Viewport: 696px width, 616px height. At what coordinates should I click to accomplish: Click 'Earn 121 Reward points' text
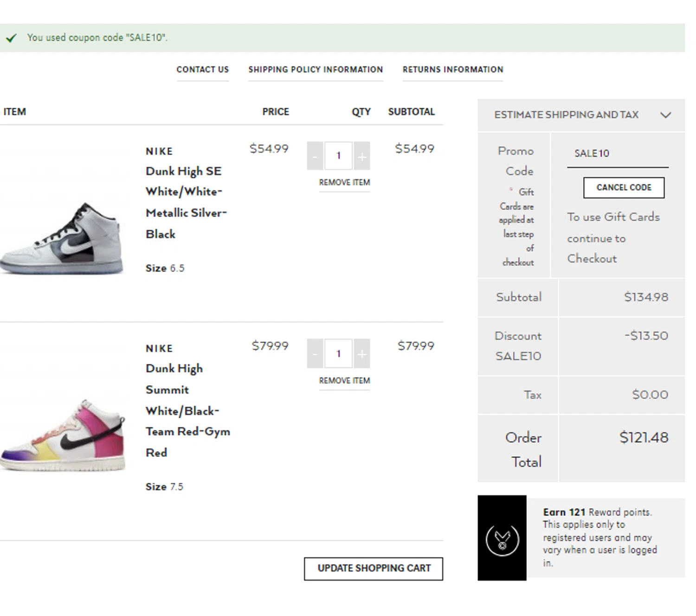[598, 512]
